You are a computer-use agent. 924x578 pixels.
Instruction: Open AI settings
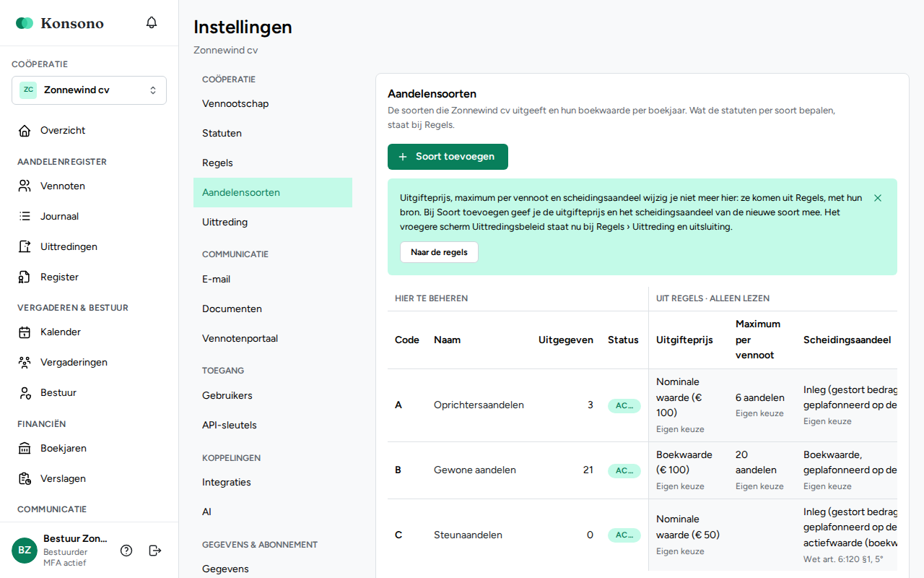(273, 512)
